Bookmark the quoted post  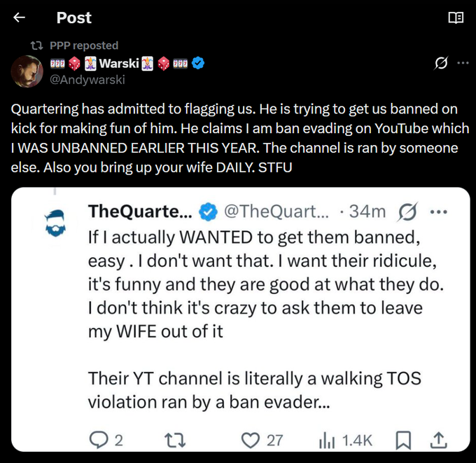403,440
